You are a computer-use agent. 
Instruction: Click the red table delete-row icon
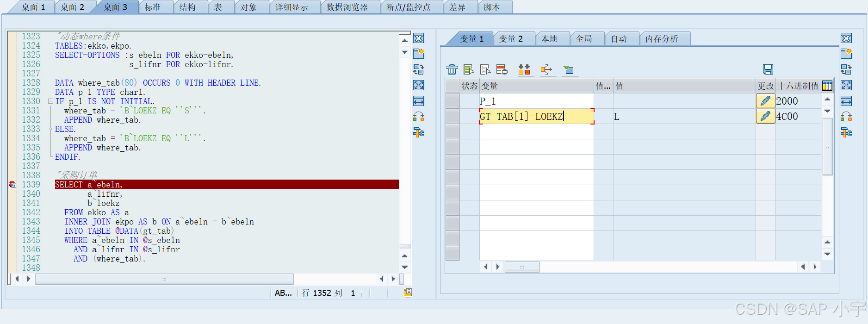pos(502,69)
